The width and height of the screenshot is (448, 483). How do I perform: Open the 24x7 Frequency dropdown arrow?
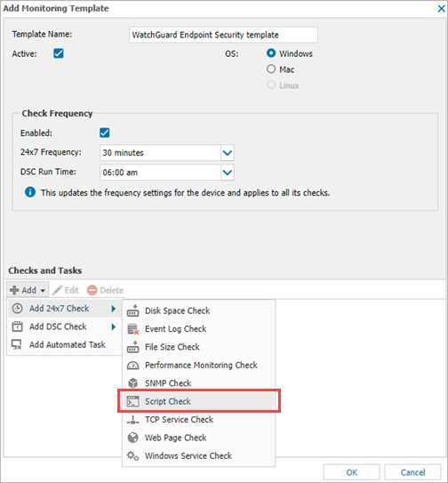tap(228, 152)
